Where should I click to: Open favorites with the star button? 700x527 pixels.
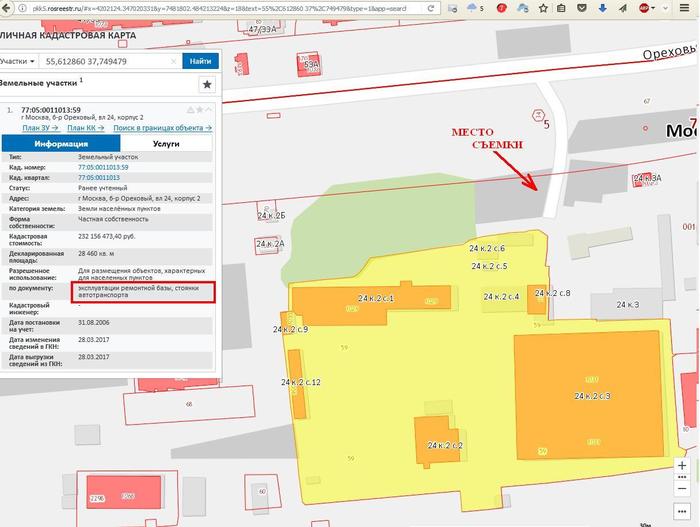(x=206, y=85)
